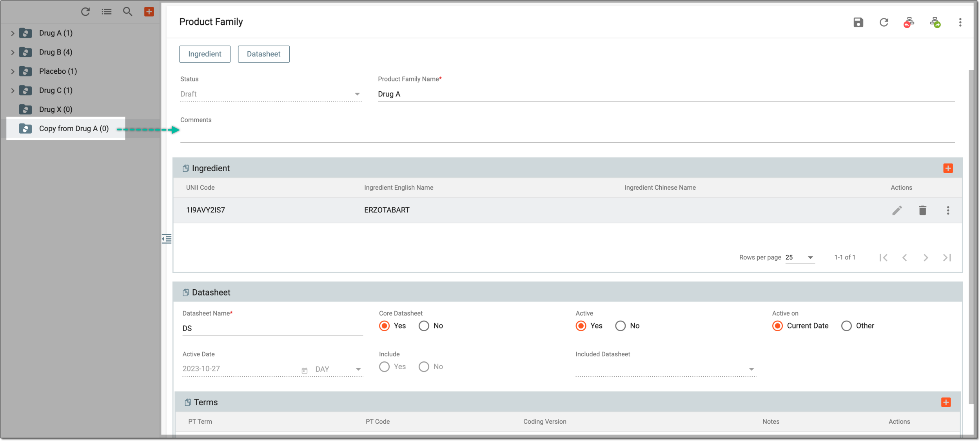The width and height of the screenshot is (980, 441).
Task: Click the sidebar search magnifier icon
Action: pos(127,12)
